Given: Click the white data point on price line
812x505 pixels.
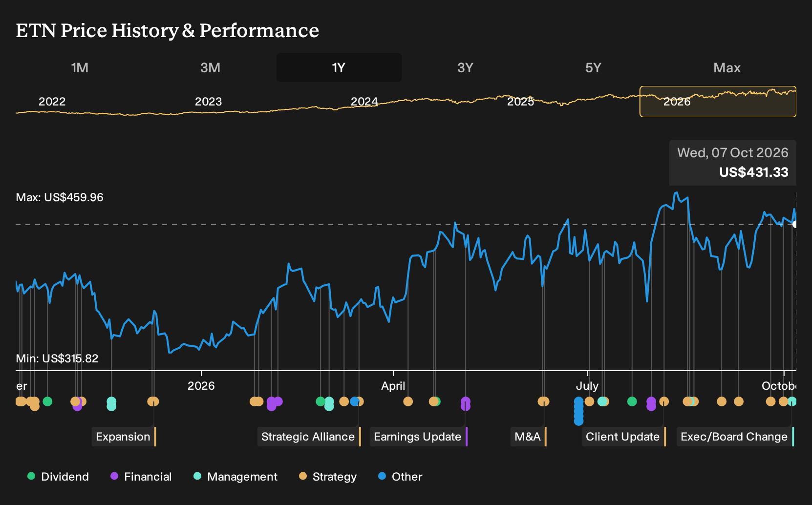Looking at the screenshot, I should point(796,224).
